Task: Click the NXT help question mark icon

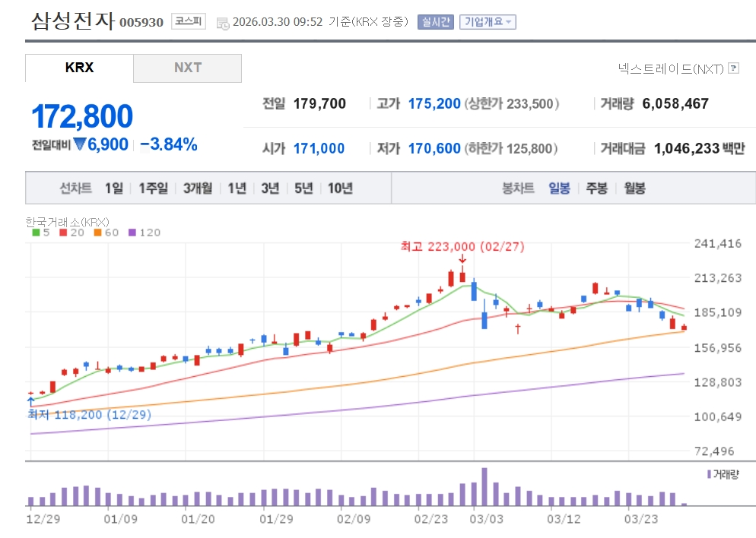Action: (734, 68)
